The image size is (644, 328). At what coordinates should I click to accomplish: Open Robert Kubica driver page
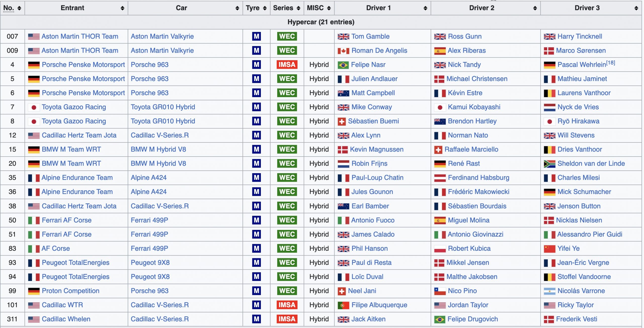point(469,248)
